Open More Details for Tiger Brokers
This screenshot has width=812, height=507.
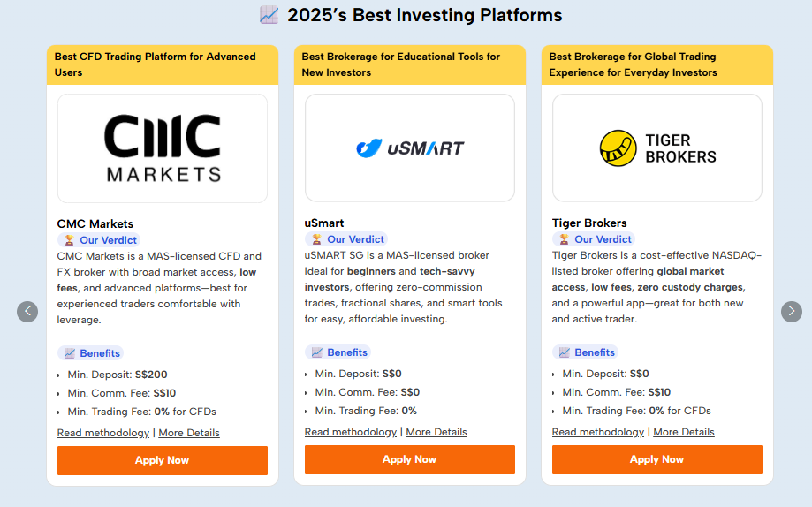point(684,432)
